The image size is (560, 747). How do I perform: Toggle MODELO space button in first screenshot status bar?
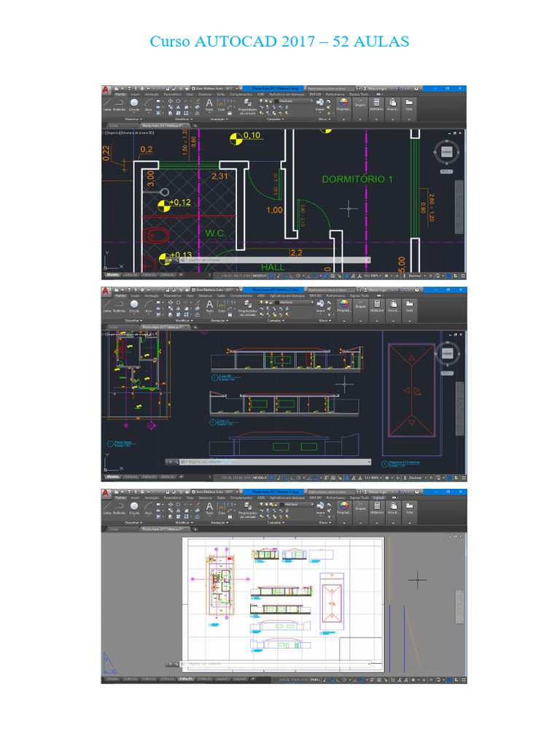point(260,275)
